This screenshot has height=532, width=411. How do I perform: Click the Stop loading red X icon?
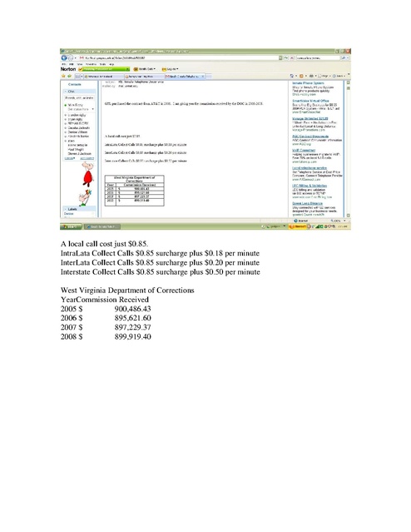[x=292, y=58]
